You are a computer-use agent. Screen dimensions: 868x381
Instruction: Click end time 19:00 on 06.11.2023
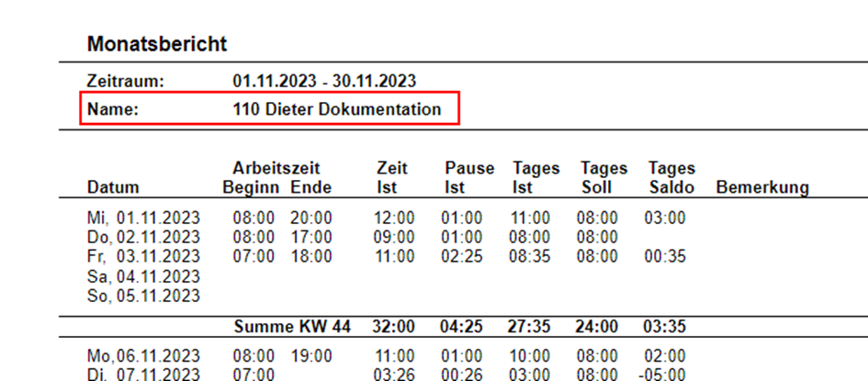[x=311, y=355]
